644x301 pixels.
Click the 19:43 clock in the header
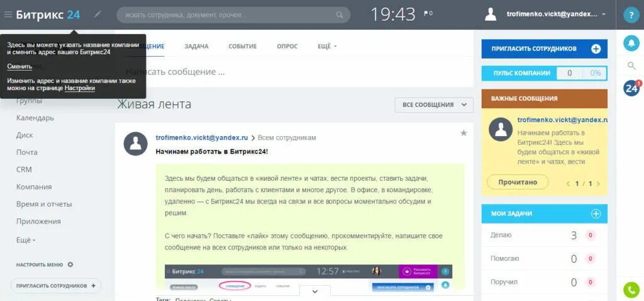click(x=393, y=14)
